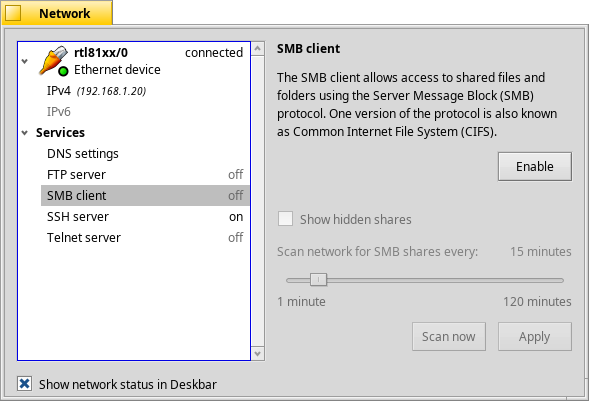Select the SMB client service row
Image resolution: width=589 pixels, height=401 pixels.
click(145, 196)
